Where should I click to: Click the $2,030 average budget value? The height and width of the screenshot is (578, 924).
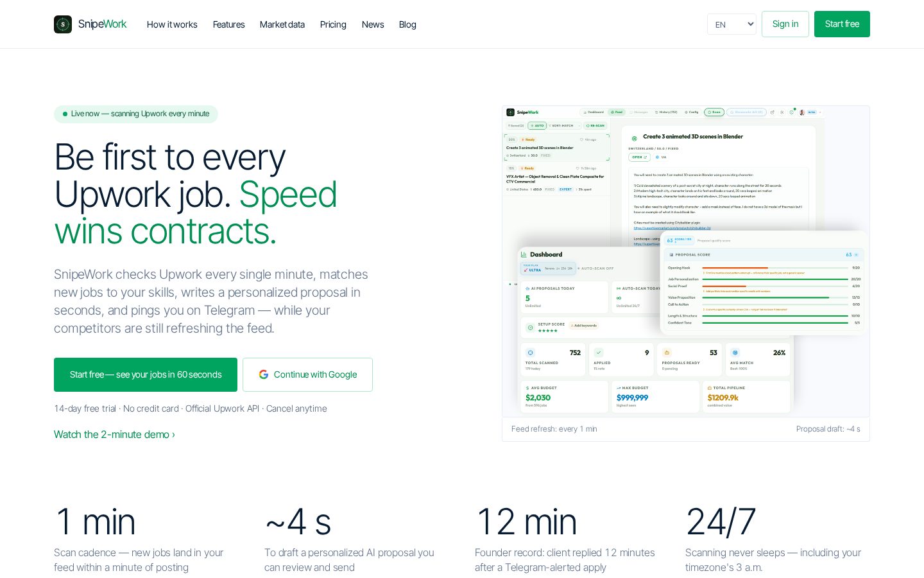tap(538, 398)
